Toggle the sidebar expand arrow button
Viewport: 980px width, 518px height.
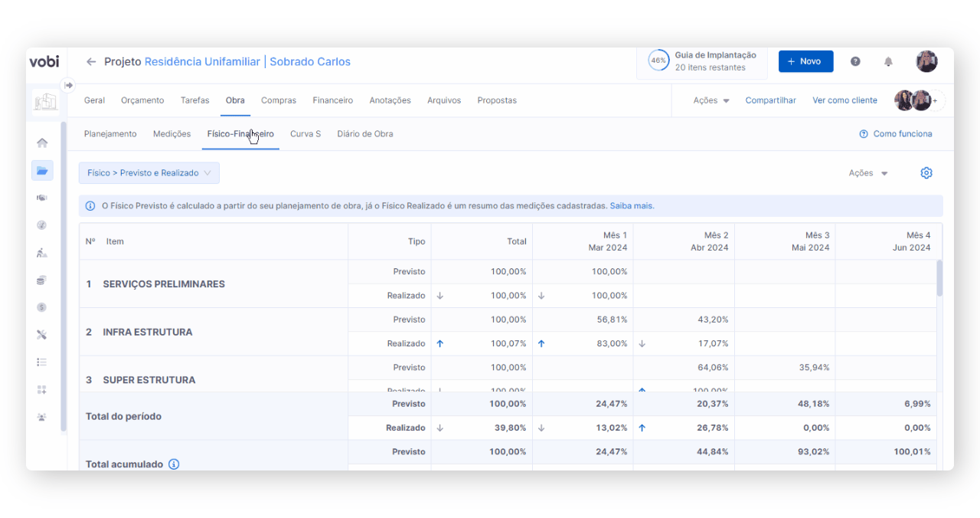click(x=68, y=85)
